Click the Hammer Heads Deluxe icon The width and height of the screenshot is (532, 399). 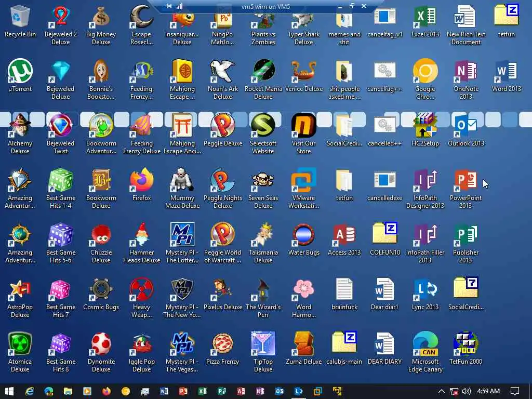coord(141,243)
